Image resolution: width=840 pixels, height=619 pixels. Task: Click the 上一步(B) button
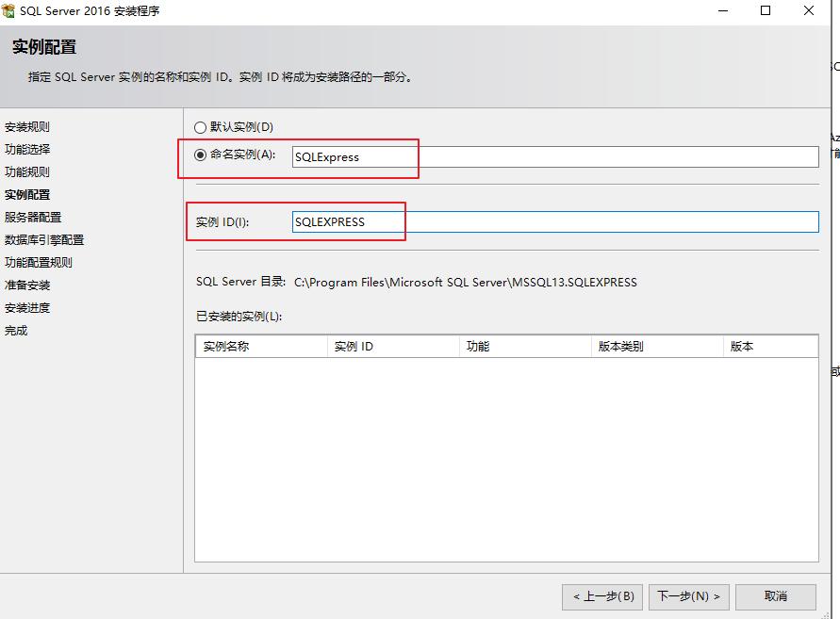tap(604, 596)
